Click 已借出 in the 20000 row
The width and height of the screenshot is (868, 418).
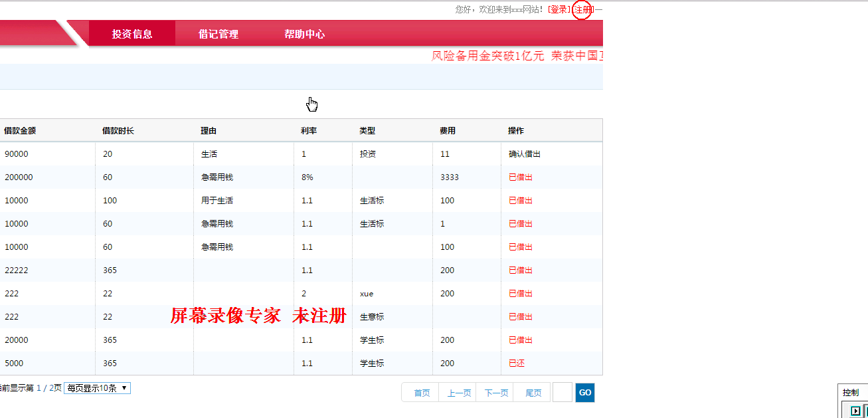coord(521,340)
